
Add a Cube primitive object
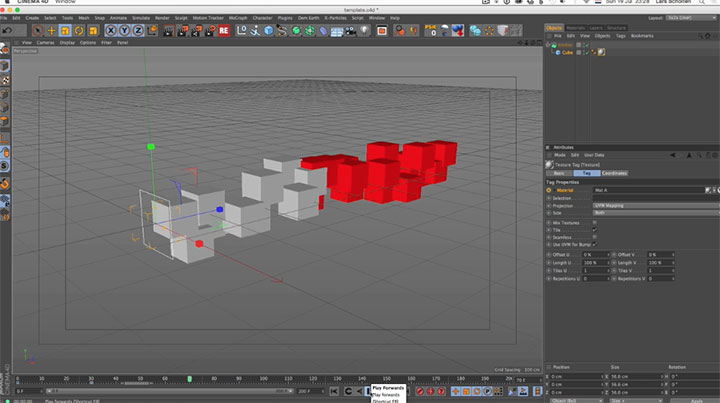pyautogui.click(x=269, y=31)
